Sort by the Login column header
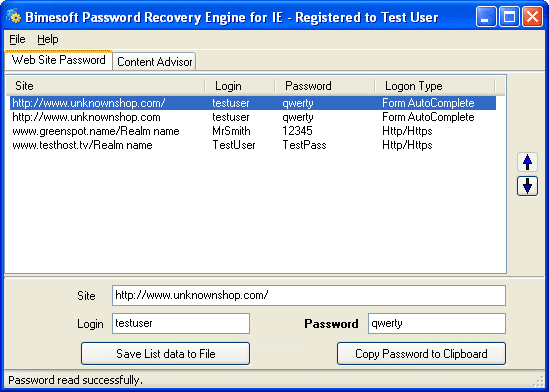The width and height of the screenshot is (549, 392). click(240, 86)
